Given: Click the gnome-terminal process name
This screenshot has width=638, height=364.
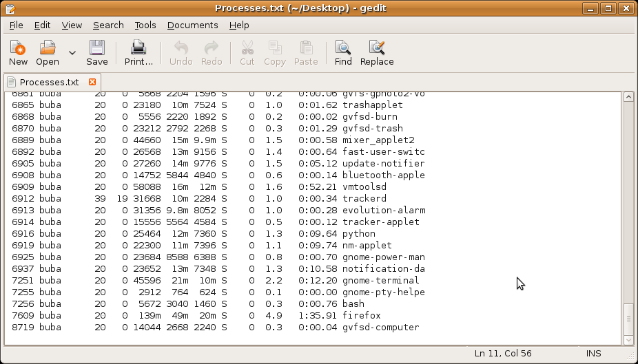Looking at the screenshot, I should click(381, 281).
